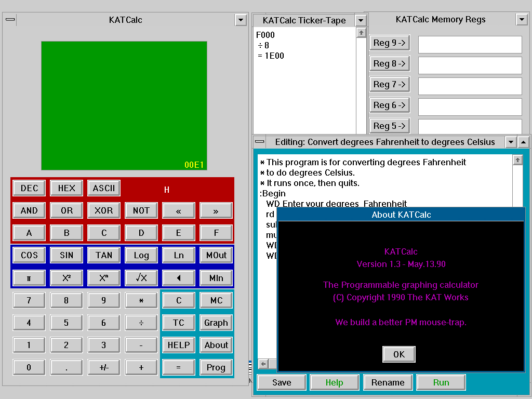Tap the number 7 key
Screen dimensions: 532x399
tap(29, 301)
